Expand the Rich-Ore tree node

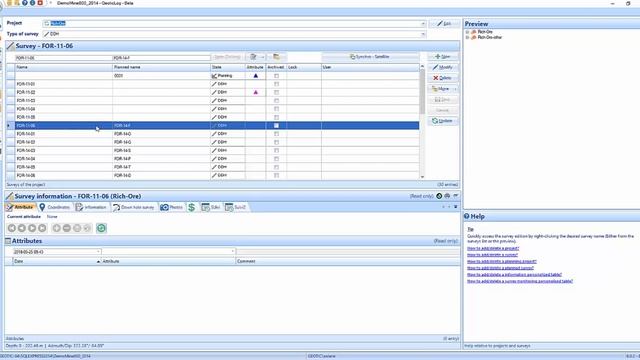point(467,32)
